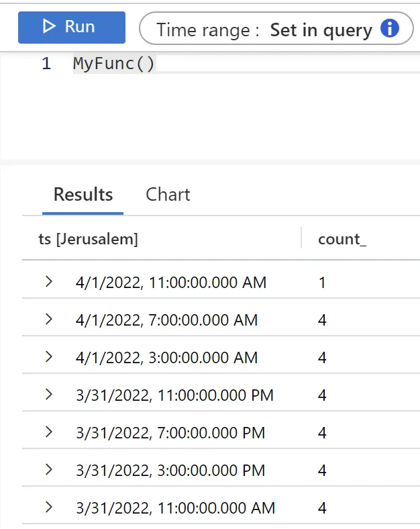
Task: Select the count value 1 cell
Action: point(322,283)
